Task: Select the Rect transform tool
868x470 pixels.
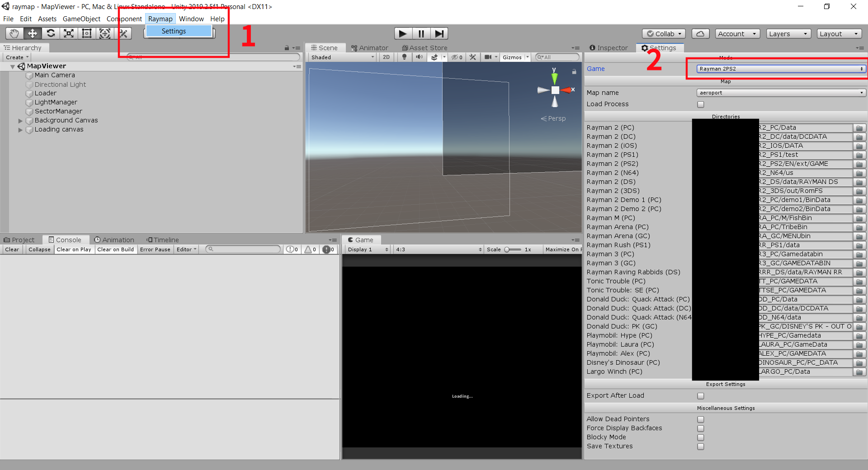Action: pyautogui.click(x=87, y=33)
